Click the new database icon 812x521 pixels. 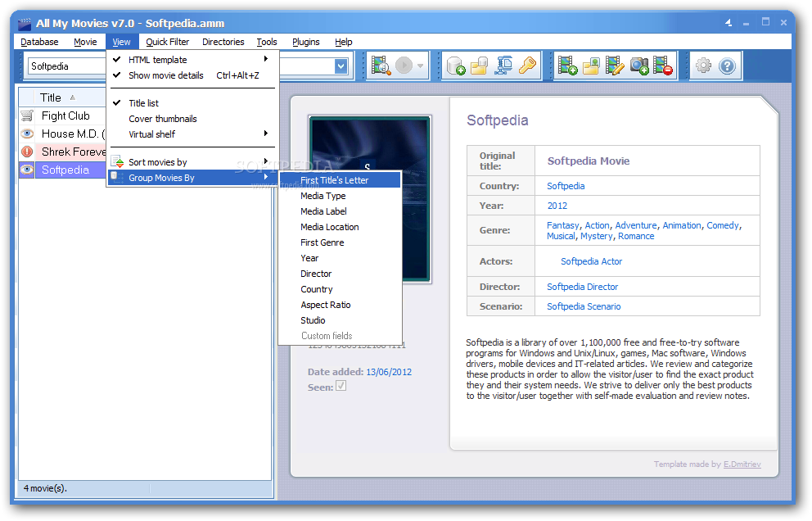pyautogui.click(x=456, y=66)
